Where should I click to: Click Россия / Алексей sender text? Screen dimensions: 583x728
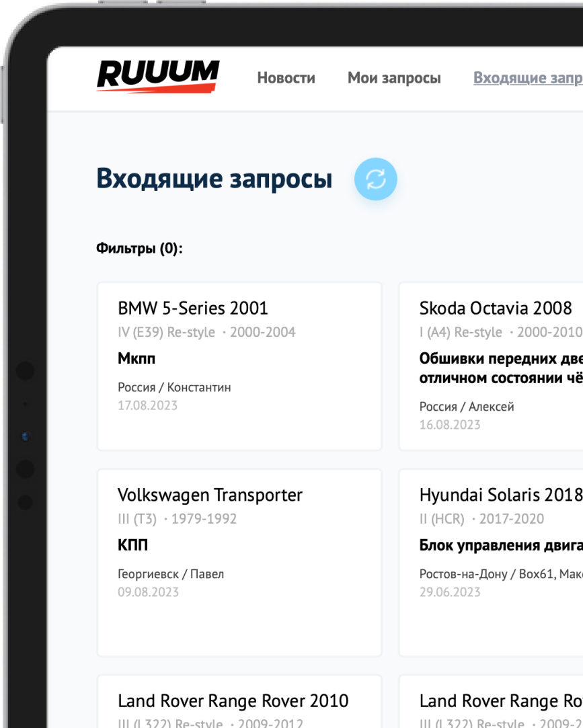click(x=467, y=407)
